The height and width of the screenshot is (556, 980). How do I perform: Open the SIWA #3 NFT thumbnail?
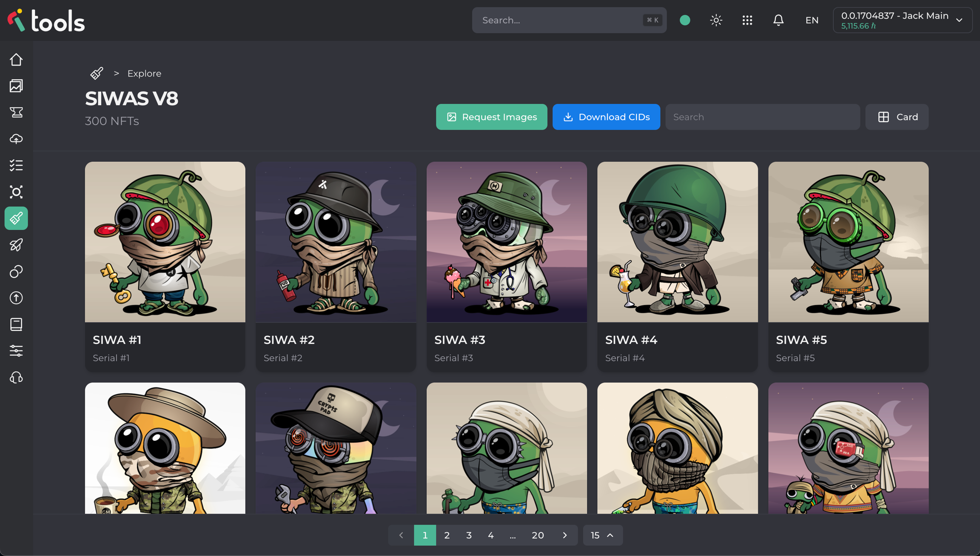[506, 242]
